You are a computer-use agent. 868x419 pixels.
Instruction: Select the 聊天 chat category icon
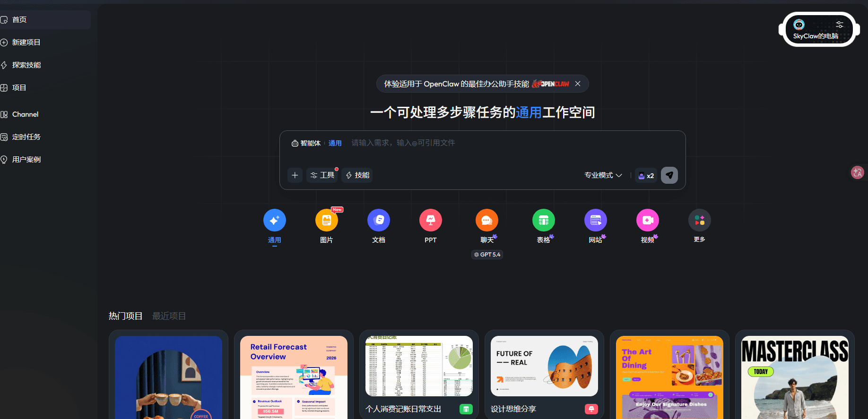pyautogui.click(x=487, y=220)
